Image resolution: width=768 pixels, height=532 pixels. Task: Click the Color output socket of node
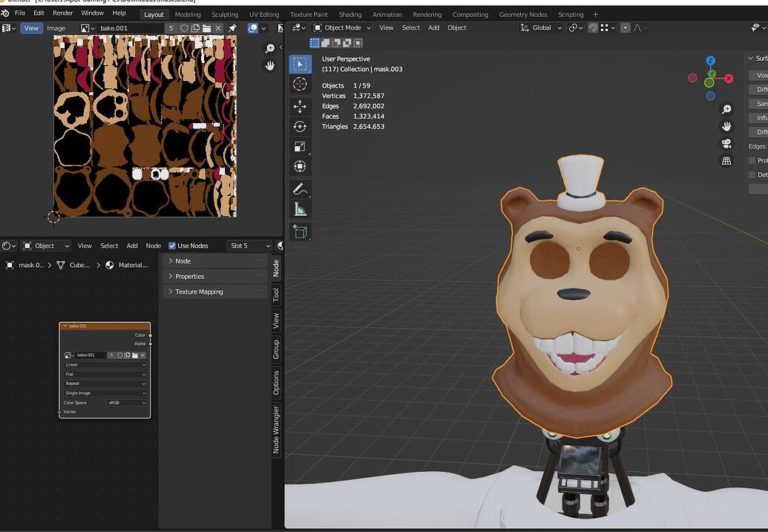151,335
